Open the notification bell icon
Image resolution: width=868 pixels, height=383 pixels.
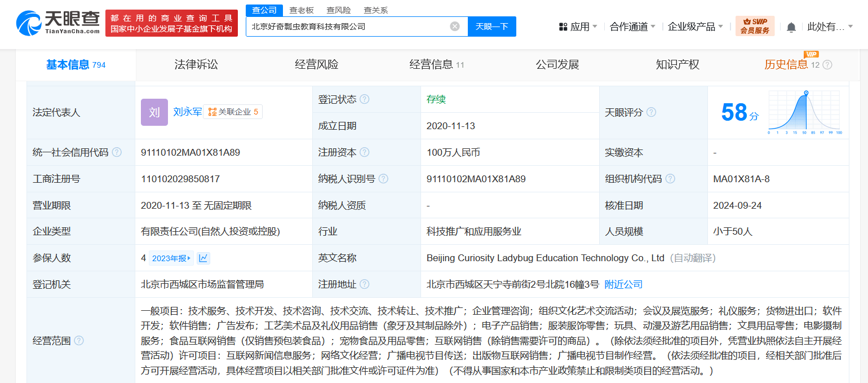(x=791, y=27)
